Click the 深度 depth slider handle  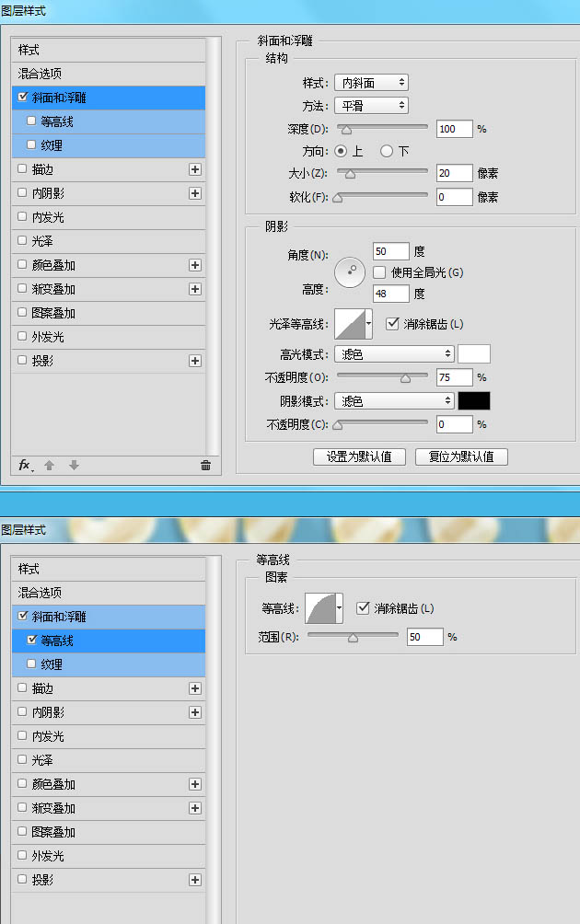[346, 131]
